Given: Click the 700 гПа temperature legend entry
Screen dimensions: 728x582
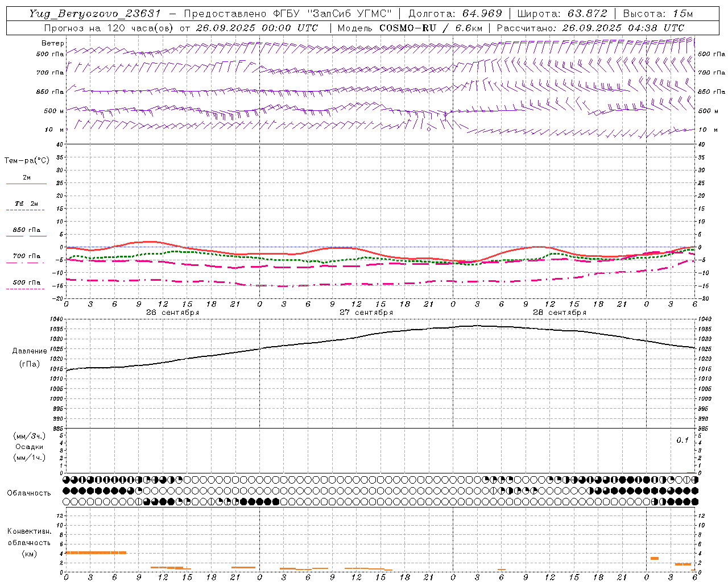Looking at the screenshot, I should point(26,258).
